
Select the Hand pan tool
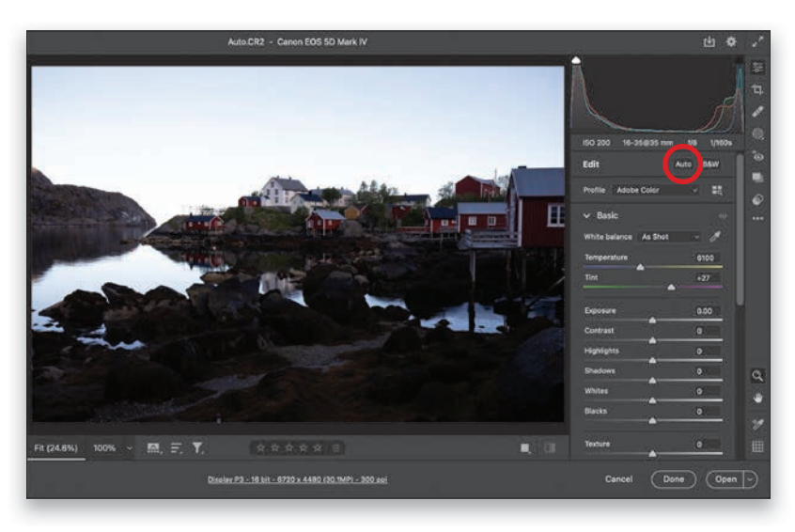tap(757, 399)
